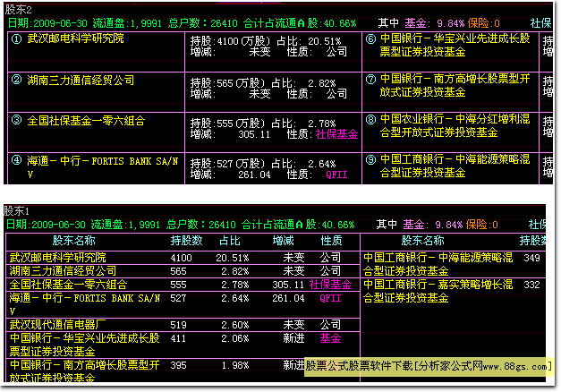The height and width of the screenshot is (392, 561).
Task: Click 合计占流通A股:40.66% in the 股东1 header
Action: click(298, 225)
